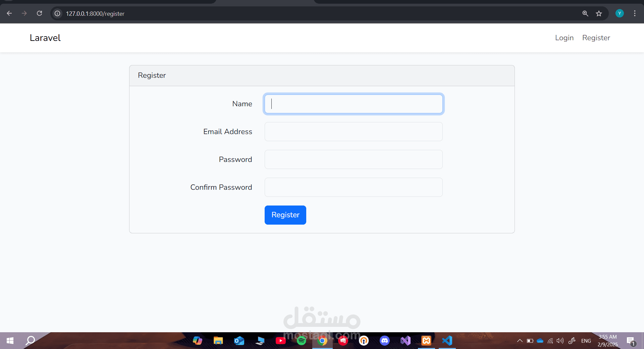
Task: Open Outlook from the taskbar
Action: [x=239, y=341]
